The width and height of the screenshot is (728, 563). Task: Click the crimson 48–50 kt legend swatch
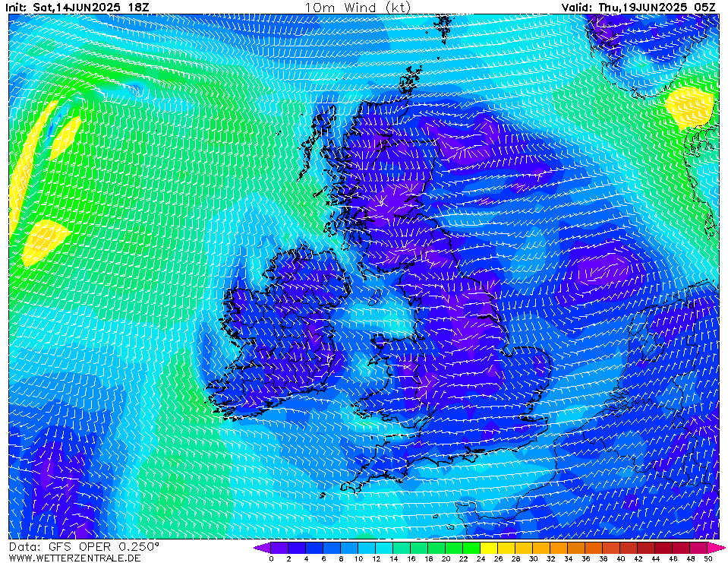click(x=699, y=548)
